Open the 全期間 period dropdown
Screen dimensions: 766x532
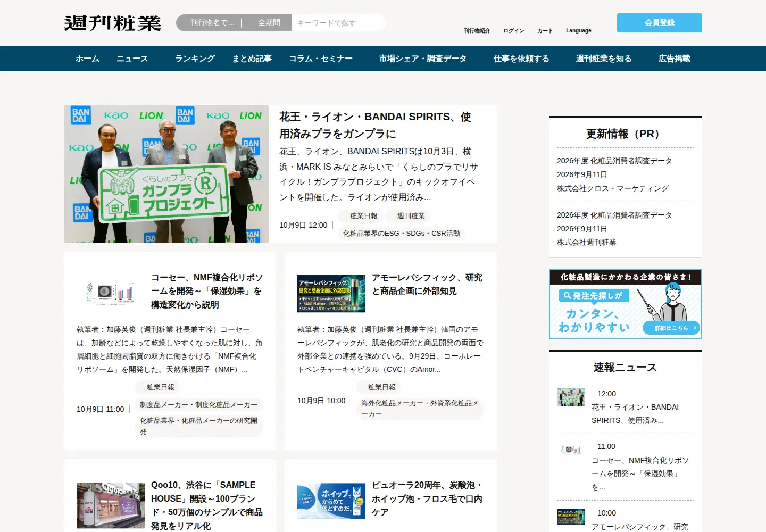[x=268, y=23]
